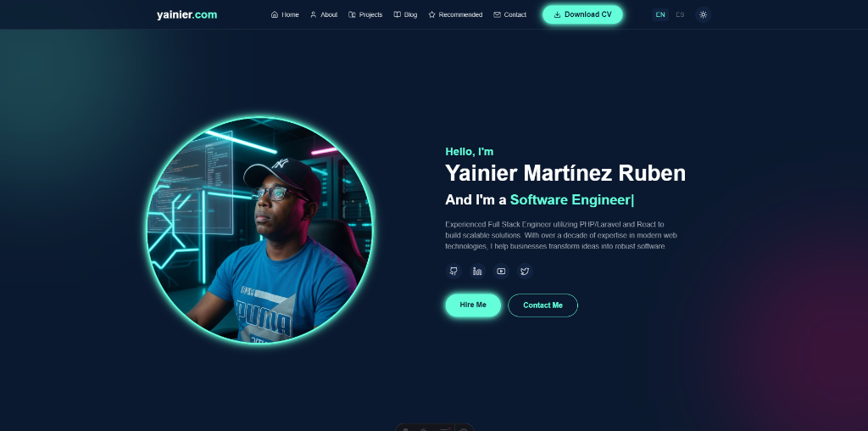Viewport: 868px width, 431px height.
Task: Go to the Home nav item
Action: (x=285, y=15)
